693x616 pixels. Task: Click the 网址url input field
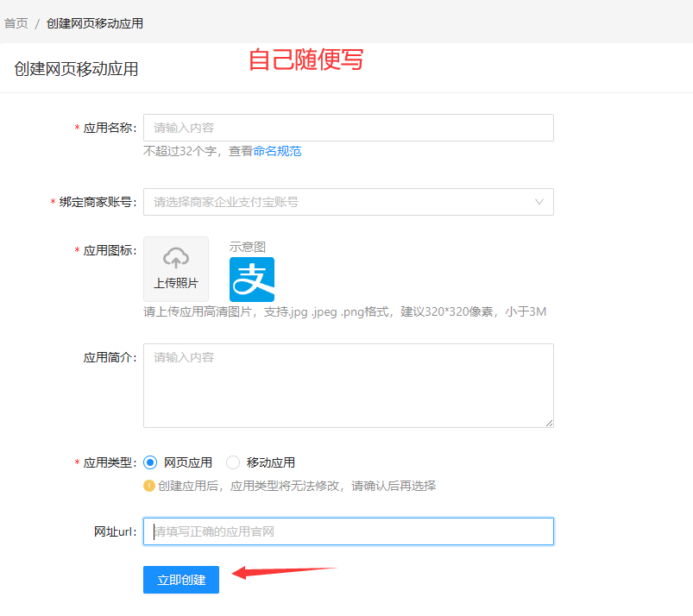tap(349, 531)
